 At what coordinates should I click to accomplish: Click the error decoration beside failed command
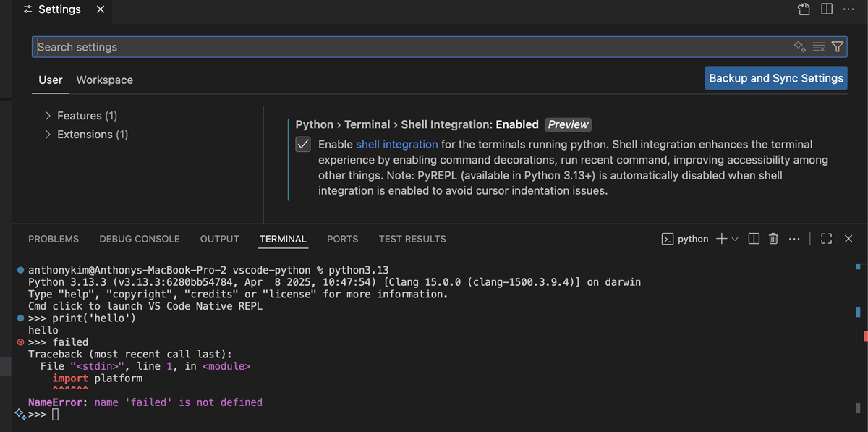coord(19,342)
